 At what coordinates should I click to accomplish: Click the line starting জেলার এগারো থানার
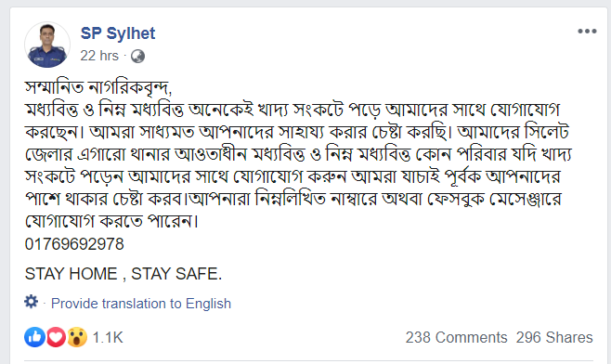tap(298, 154)
